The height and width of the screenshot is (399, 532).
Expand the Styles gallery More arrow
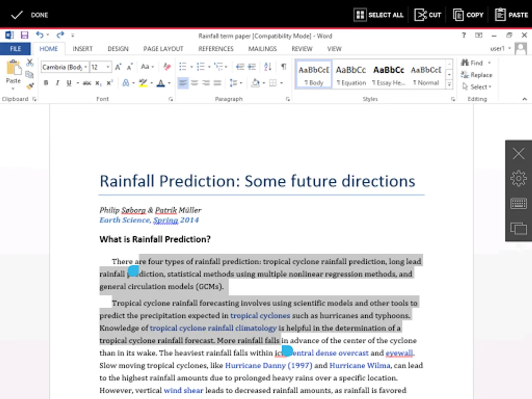pyautogui.click(x=449, y=84)
